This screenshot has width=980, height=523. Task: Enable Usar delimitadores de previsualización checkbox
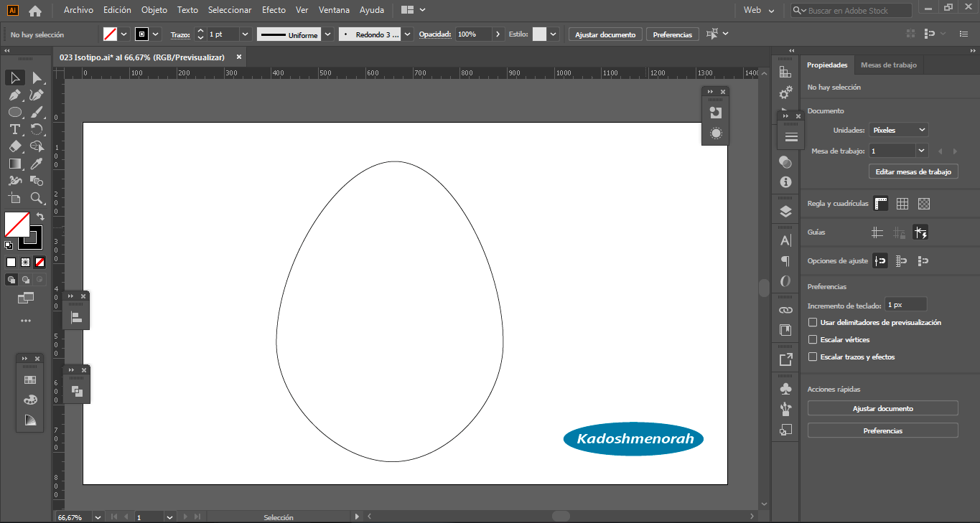click(x=813, y=323)
